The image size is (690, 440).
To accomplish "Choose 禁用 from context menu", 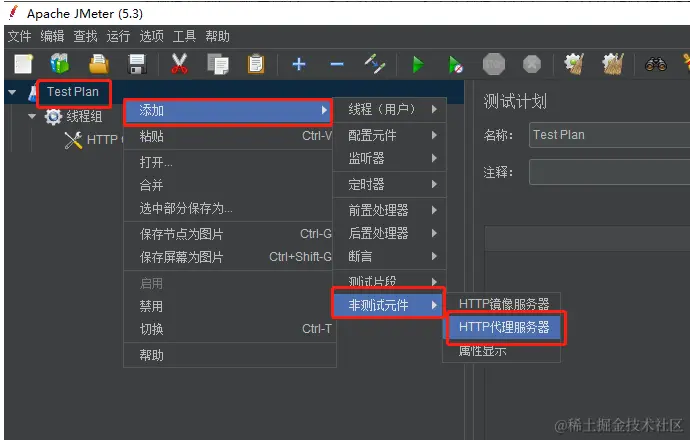I will click(229, 306).
